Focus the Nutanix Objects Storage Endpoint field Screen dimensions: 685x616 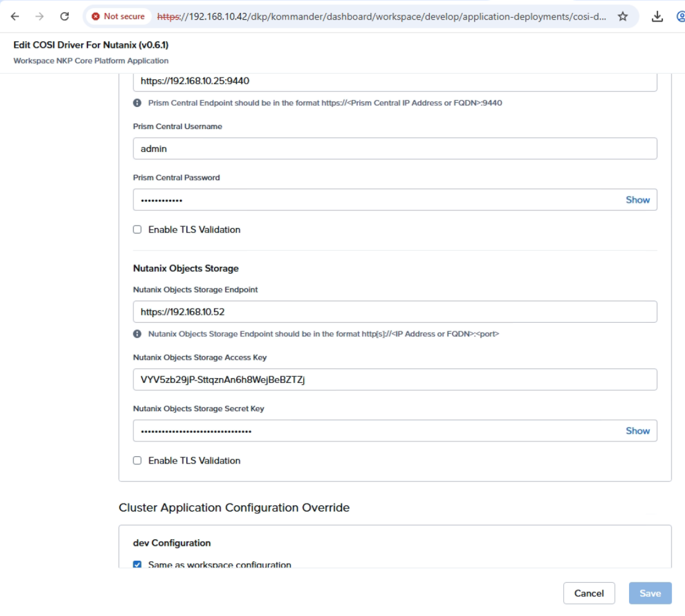pos(395,312)
